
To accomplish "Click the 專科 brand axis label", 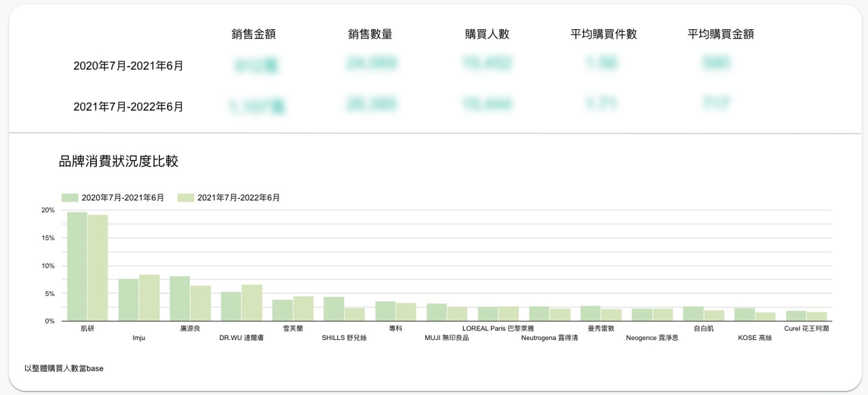I will [395, 328].
